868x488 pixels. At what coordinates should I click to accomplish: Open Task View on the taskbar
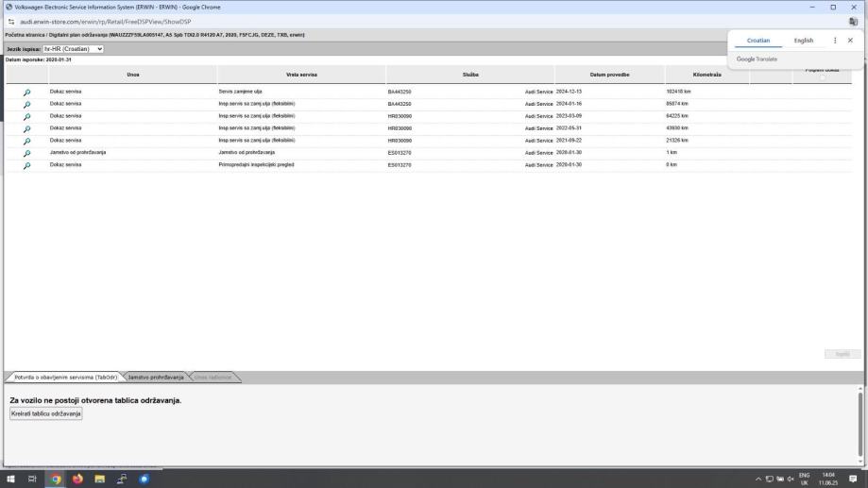pyautogui.click(x=32, y=479)
